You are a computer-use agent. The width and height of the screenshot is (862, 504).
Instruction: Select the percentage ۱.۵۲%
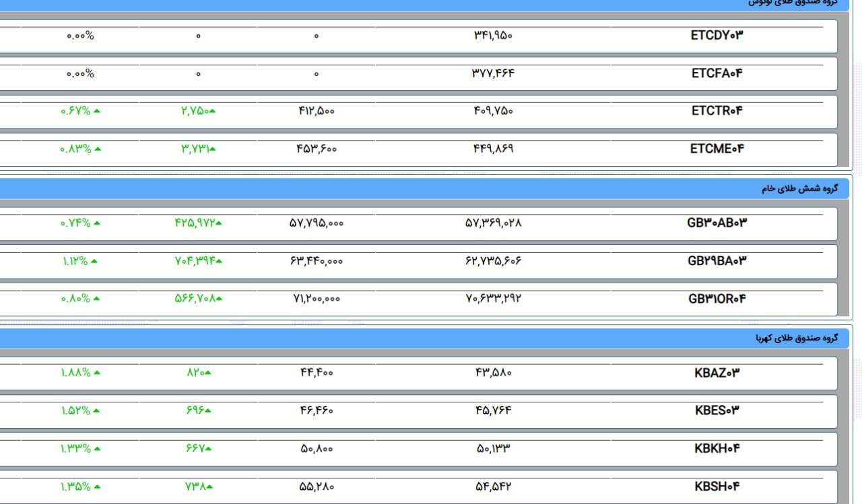point(75,410)
